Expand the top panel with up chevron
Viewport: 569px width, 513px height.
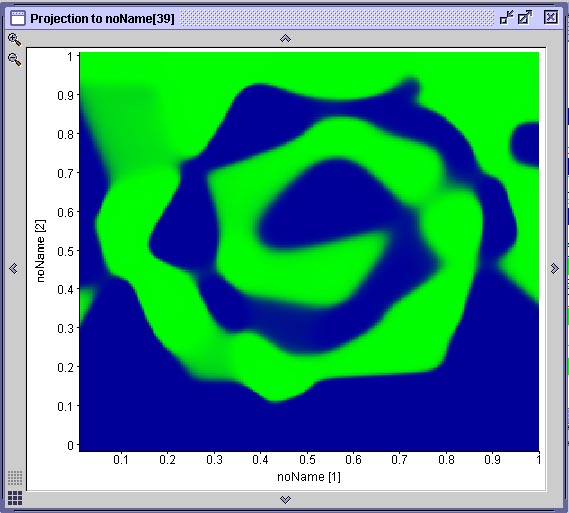click(x=286, y=38)
